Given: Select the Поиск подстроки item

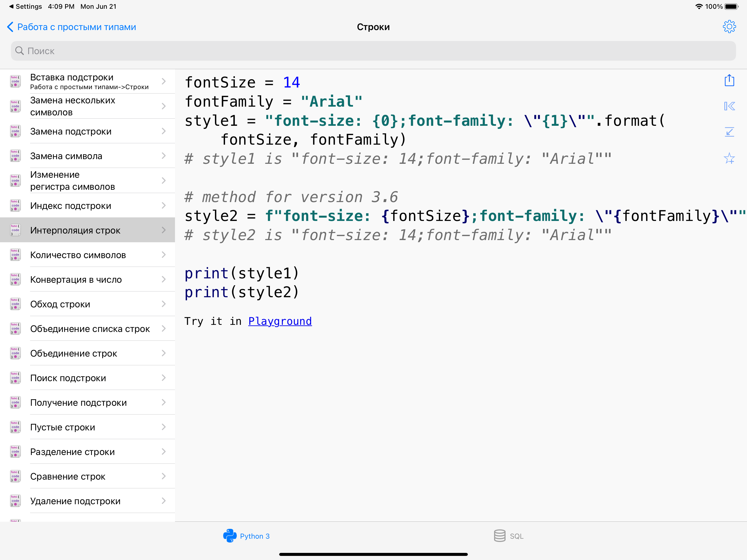Looking at the screenshot, I should tap(87, 378).
